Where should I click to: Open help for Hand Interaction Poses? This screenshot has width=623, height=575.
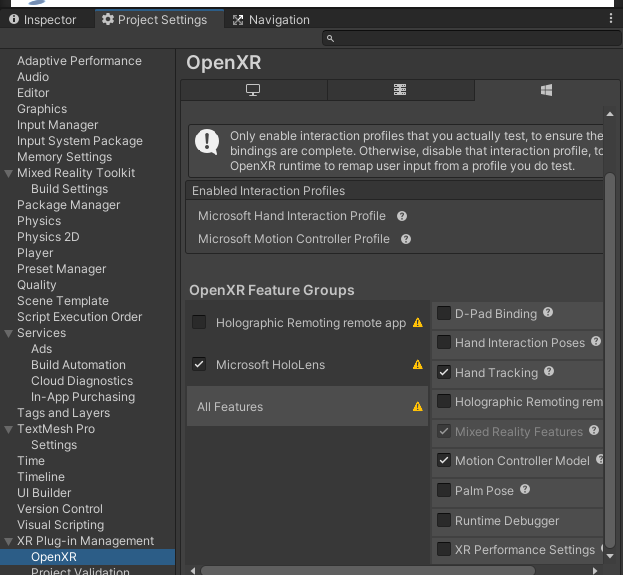pos(596,341)
